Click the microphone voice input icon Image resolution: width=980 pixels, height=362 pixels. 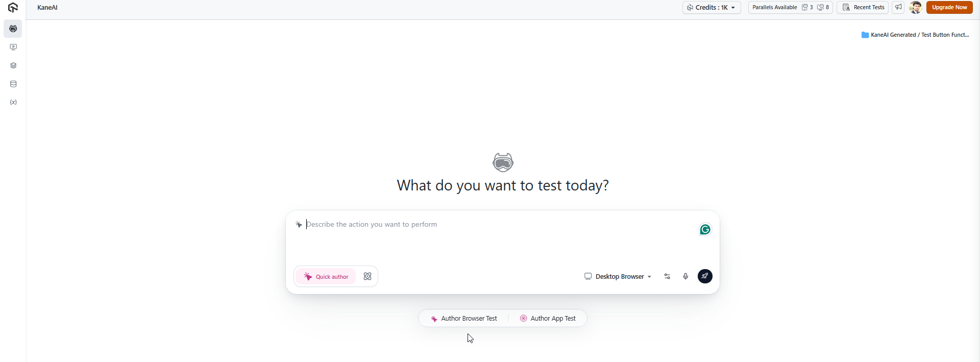pos(685,276)
